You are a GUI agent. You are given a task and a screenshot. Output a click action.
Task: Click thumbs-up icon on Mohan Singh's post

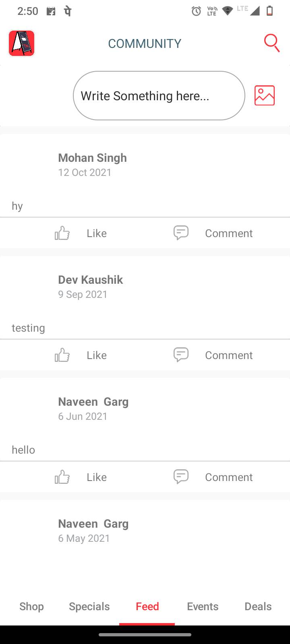point(62,233)
